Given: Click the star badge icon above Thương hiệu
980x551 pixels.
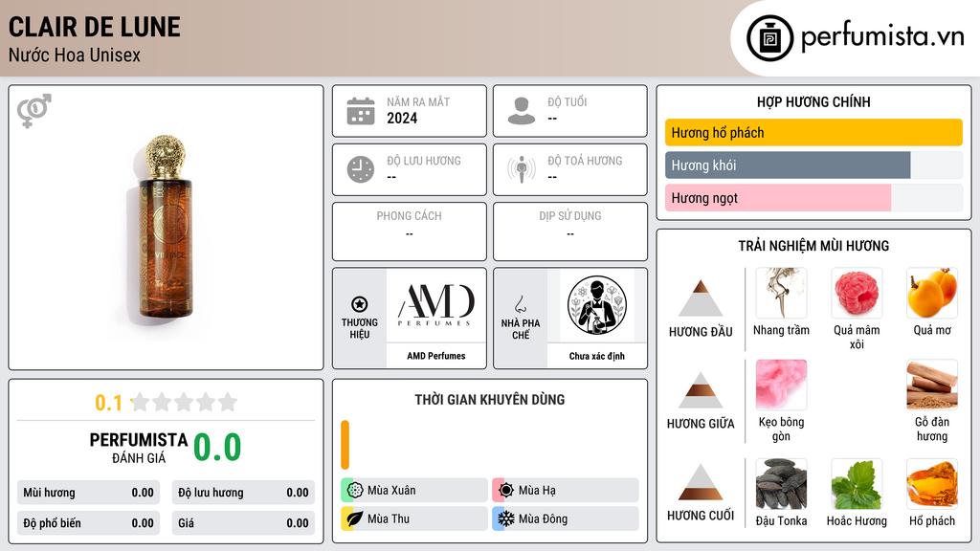Looking at the screenshot, I should tap(360, 304).
